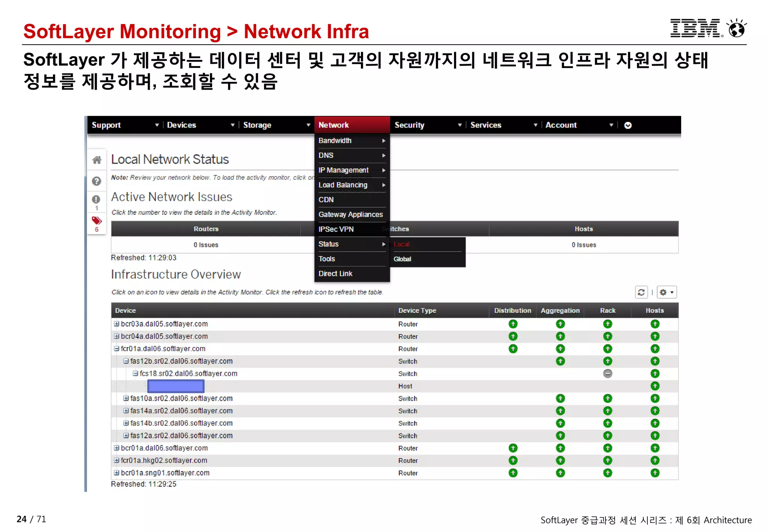
Task: Click Distribution status icon for fcr01a.dal06
Action: pos(513,349)
